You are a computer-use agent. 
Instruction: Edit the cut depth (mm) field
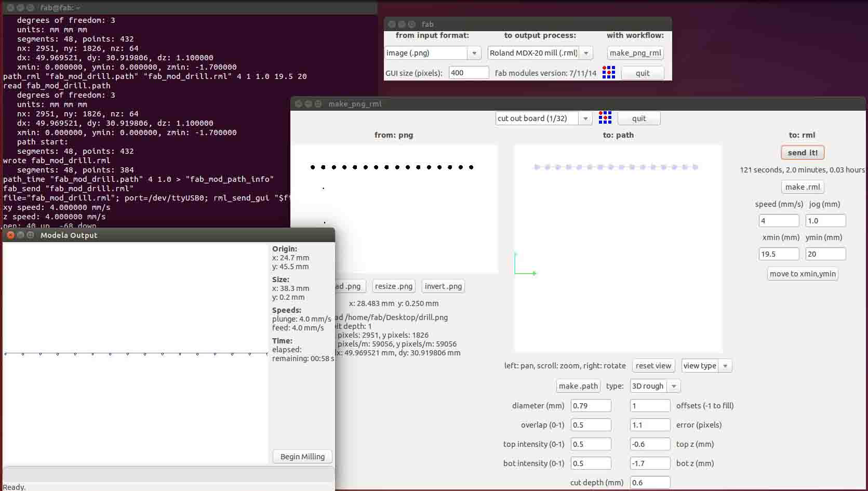(x=650, y=483)
